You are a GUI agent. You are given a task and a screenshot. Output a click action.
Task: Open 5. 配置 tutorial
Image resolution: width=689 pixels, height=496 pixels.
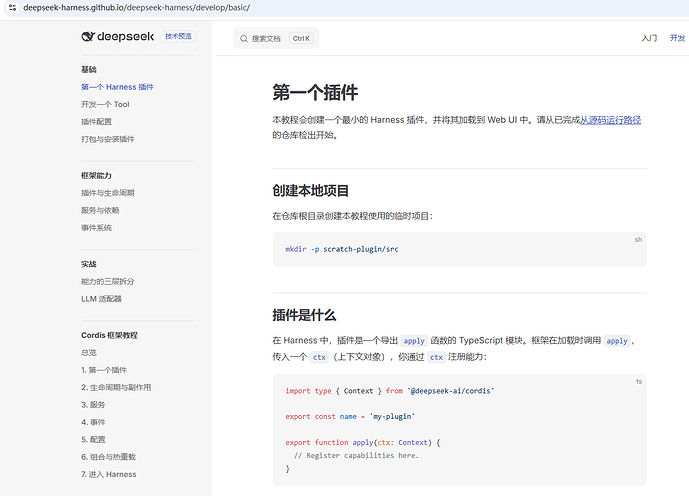click(x=93, y=439)
